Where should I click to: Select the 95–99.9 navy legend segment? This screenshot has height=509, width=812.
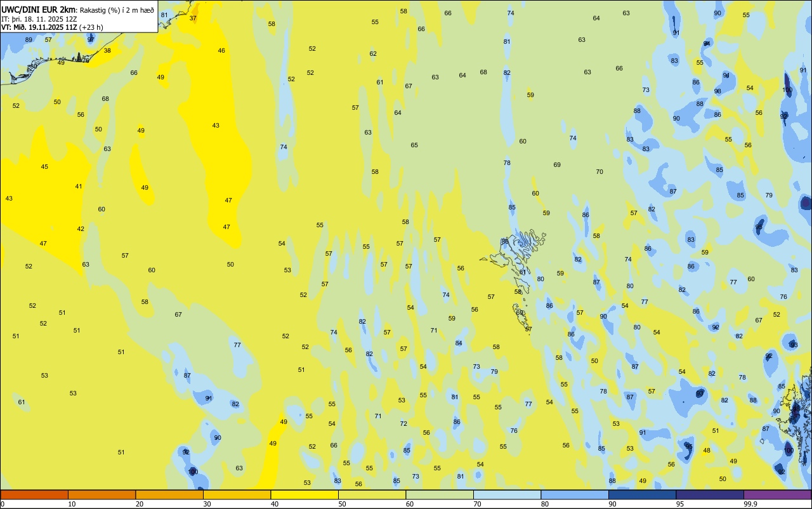710,494
